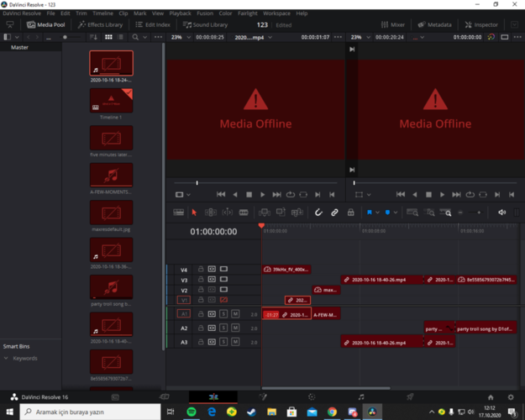Open Timeline View Options icon

pyautogui.click(x=178, y=213)
